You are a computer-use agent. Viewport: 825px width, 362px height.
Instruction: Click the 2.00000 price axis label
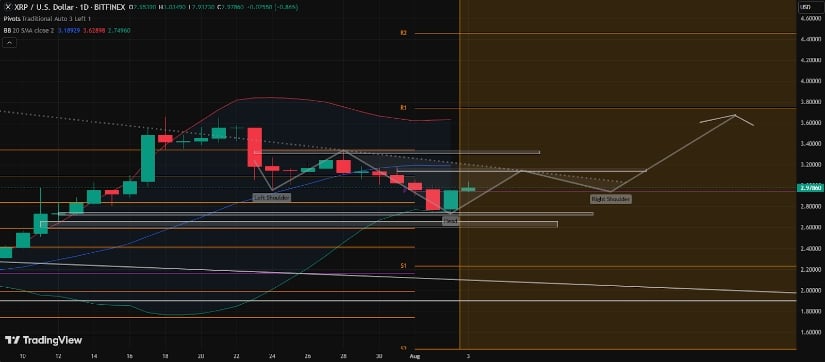point(811,290)
